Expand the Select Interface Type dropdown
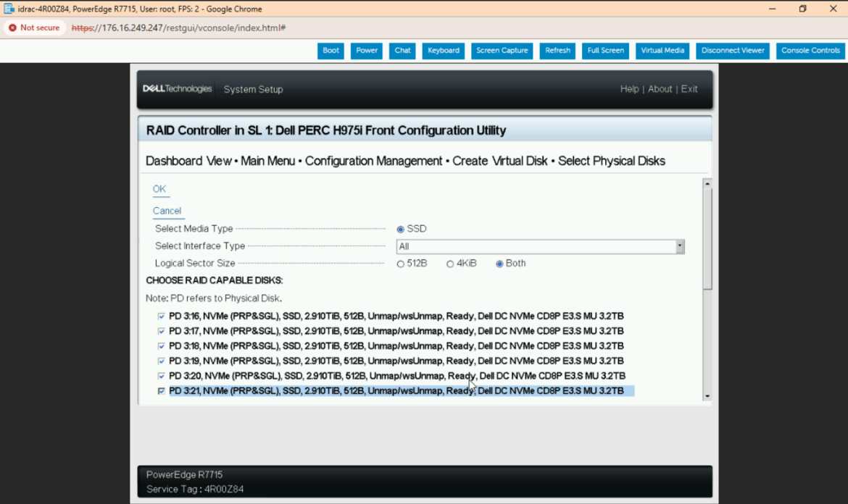This screenshot has width=848, height=504. (680, 246)
